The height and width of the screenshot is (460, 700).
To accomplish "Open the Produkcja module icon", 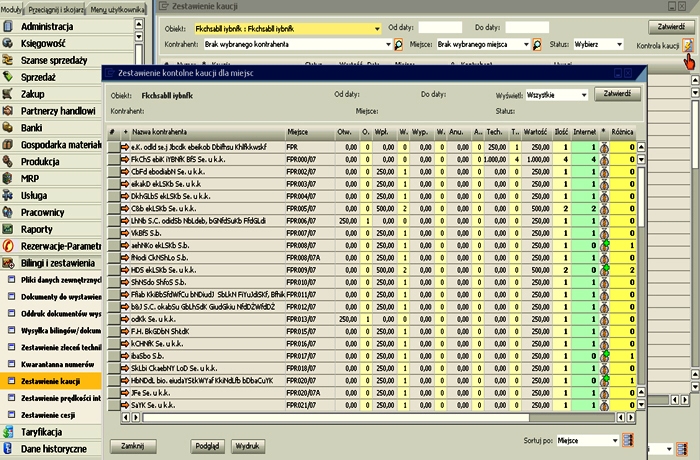I will coord(8,162).
